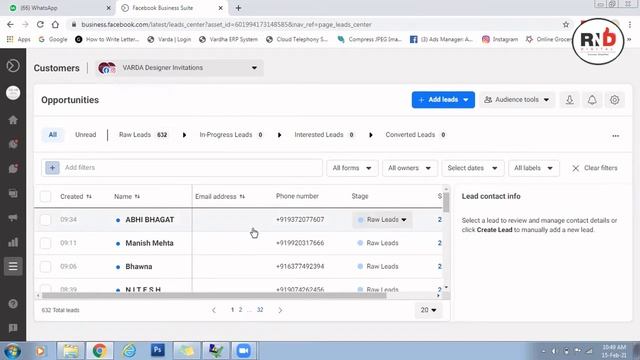Filter by Raw Leads stage
This screenshot has height=360, width=640.
coord(143,135)
